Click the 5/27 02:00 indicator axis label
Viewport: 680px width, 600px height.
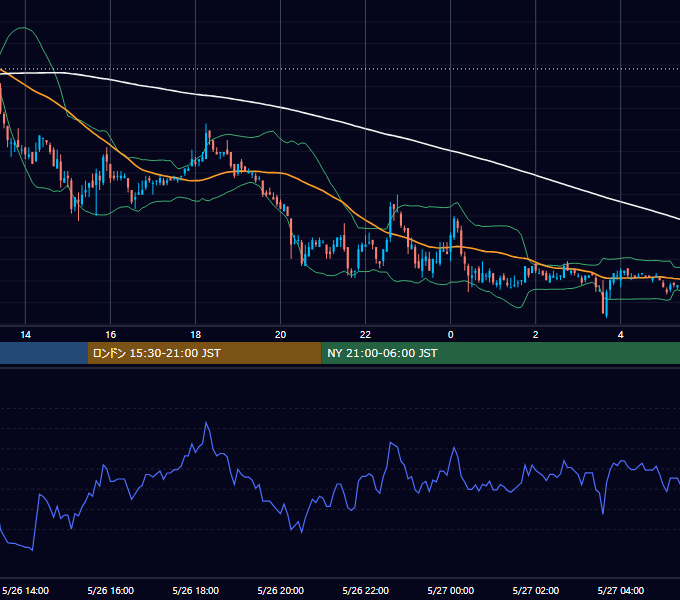pos(536,590)
